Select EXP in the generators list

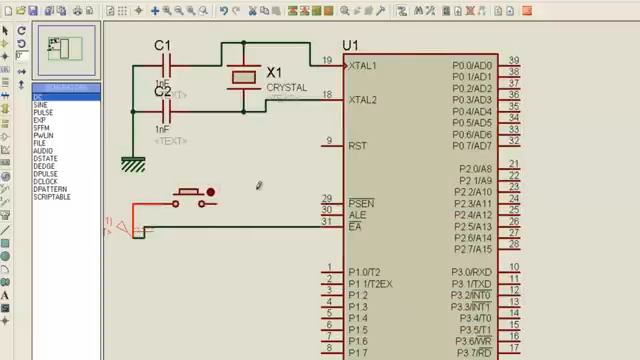tap(39, 120)
